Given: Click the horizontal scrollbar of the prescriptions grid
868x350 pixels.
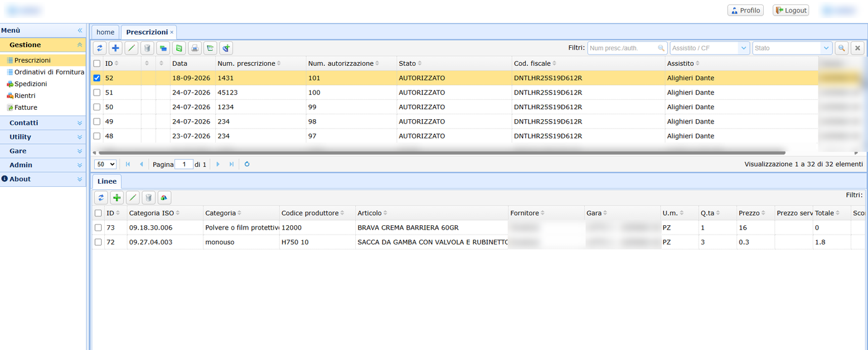Looking at the screenshot, I should point(441,152).
